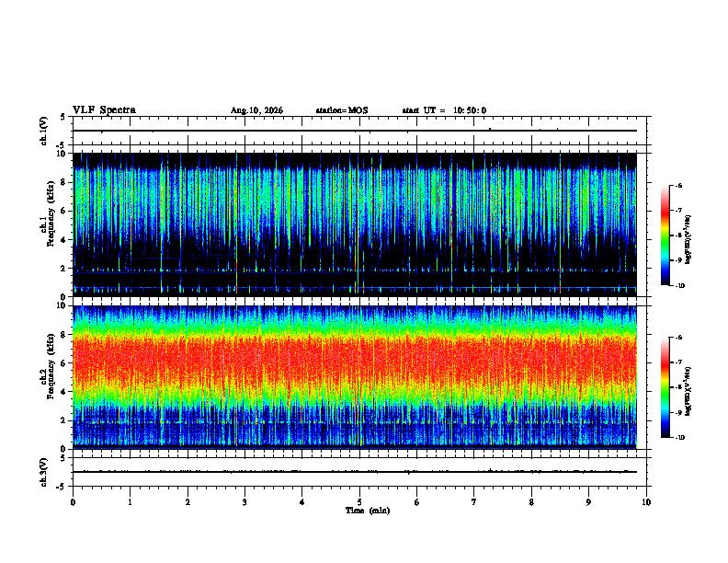The width and height of the screenshot is (728, 563).
Task: Click the ch.1 voltage waveform trace
Action: click(x=355, y=131)
